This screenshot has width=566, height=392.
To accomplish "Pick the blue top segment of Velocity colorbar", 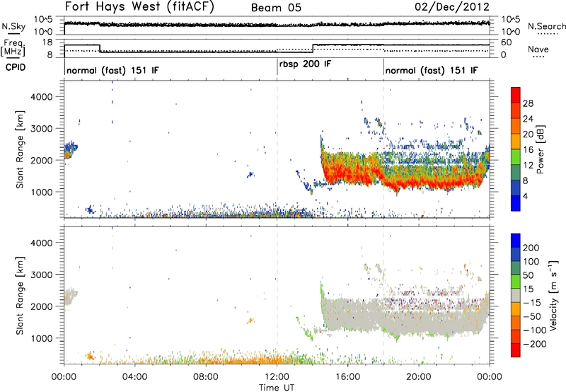I will (516, 241).
